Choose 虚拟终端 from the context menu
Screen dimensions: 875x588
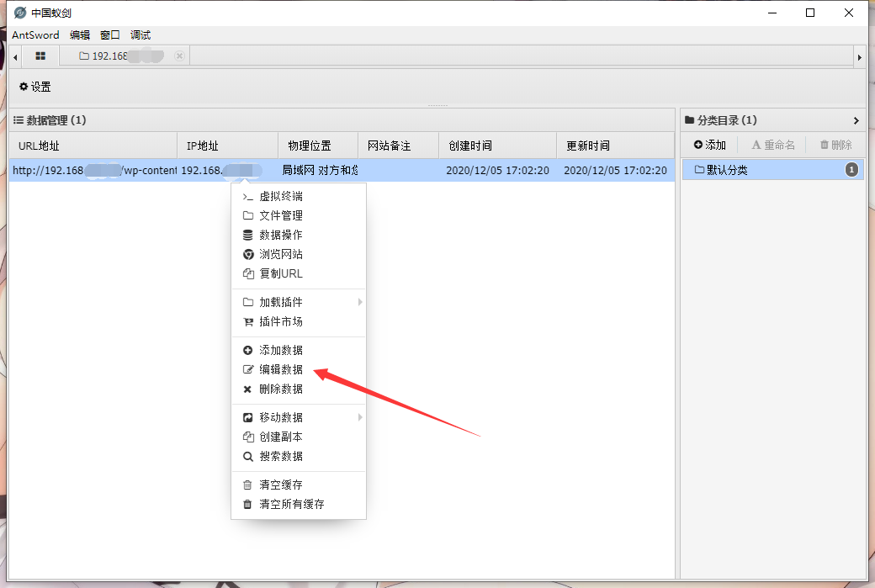299,196
